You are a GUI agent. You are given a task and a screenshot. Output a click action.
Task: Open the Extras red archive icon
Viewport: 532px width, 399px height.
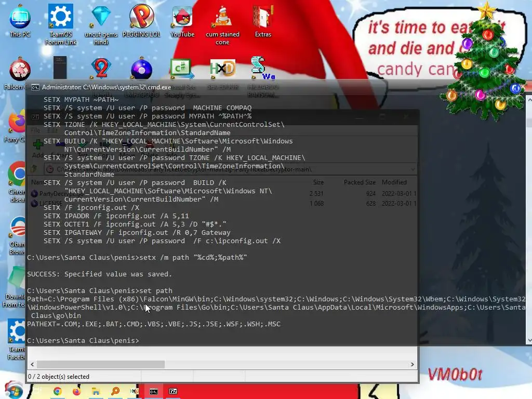(263, 21)
